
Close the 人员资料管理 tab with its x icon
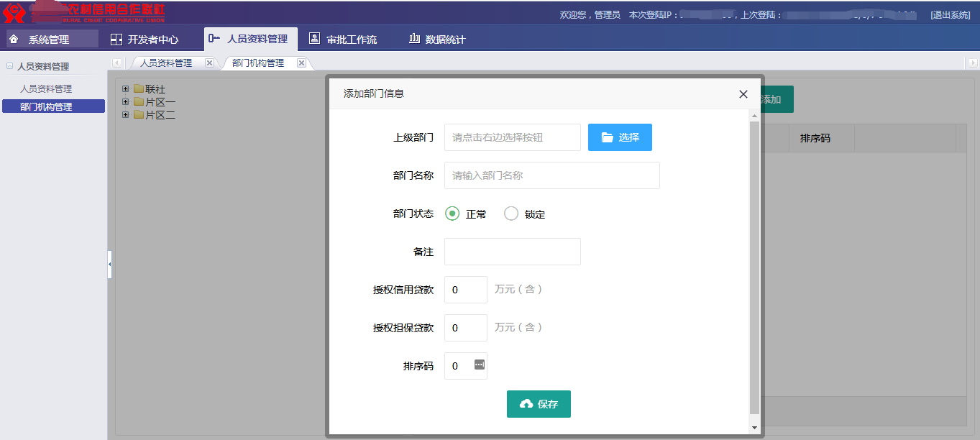pyautogui.click(x=209, y=63)
